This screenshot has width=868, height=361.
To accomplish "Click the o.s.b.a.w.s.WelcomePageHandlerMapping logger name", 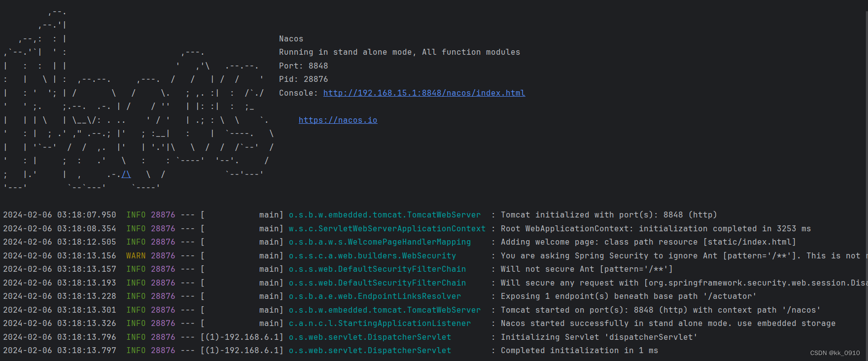I will click(380, 242).
